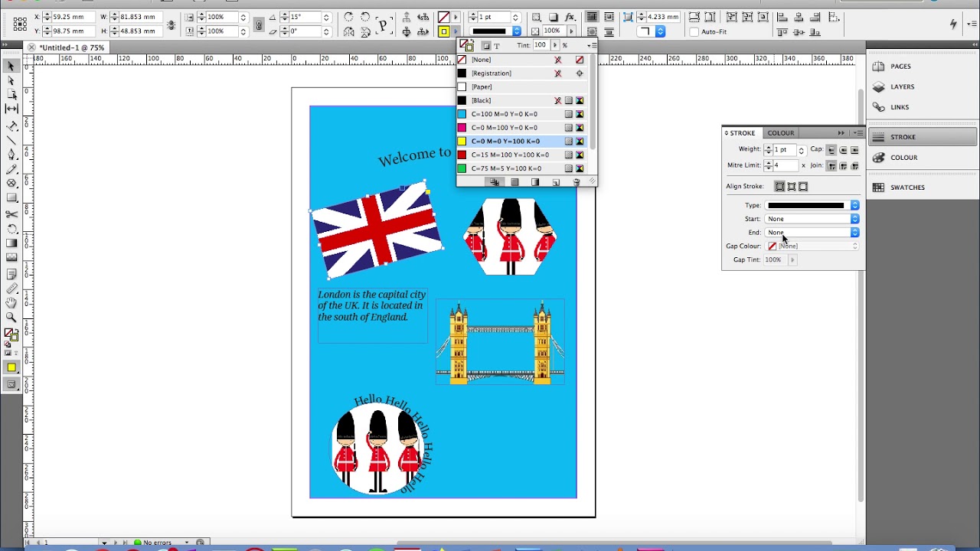980x551 pixels.
Task: Open the stroke Type dropdown
Action: coord(812,205)
